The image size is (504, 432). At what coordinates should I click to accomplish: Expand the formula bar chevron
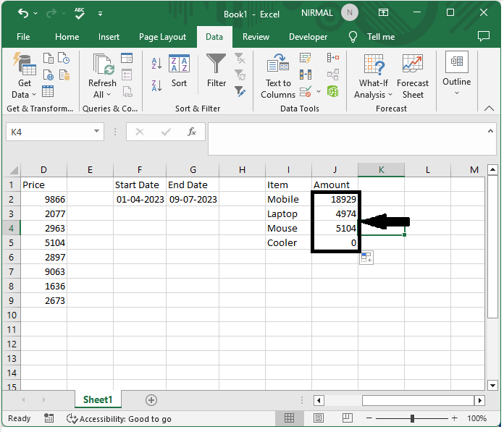pyautogui.click(x=490, y=131)
